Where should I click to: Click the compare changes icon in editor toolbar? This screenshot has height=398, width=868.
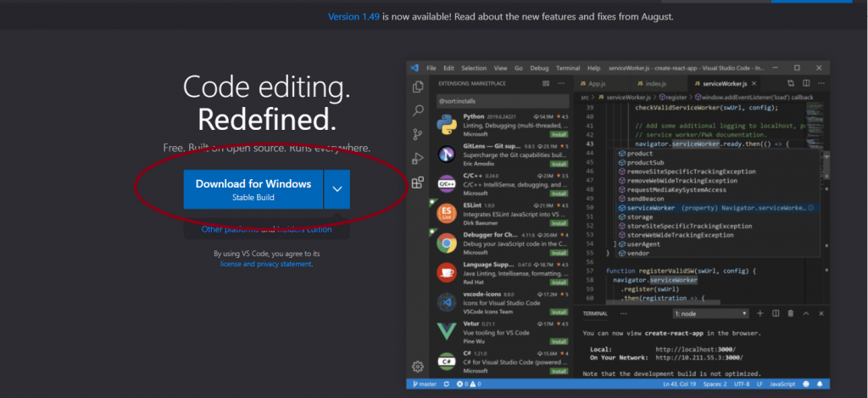point(791,84)
